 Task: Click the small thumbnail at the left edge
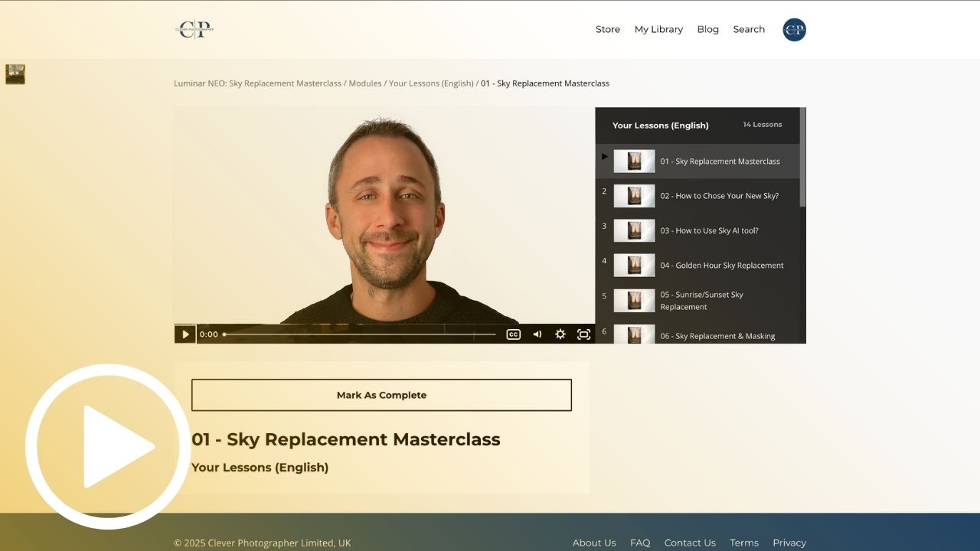[15, 74]
